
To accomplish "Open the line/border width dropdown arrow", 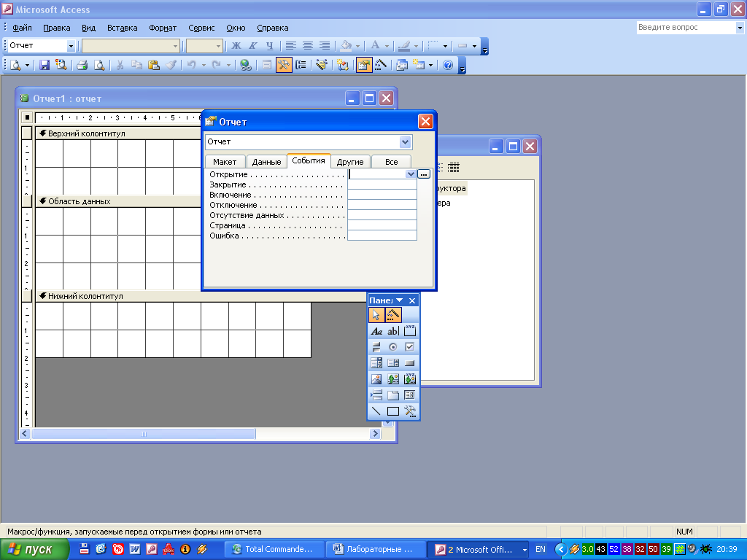I will pyautogui.click(x=445, y=46).
